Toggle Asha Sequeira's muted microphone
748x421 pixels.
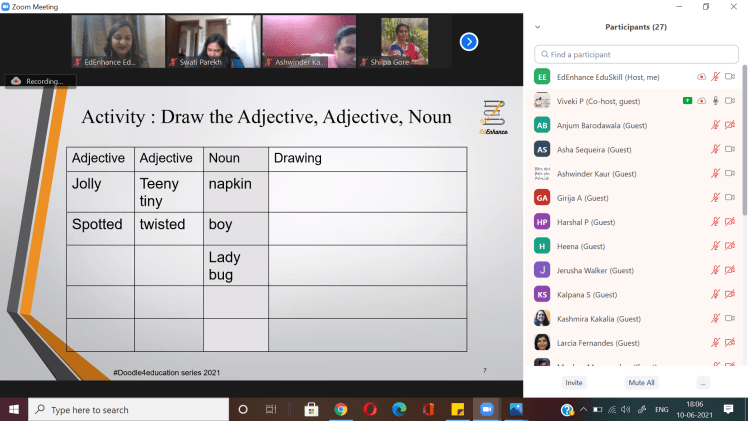715,149
